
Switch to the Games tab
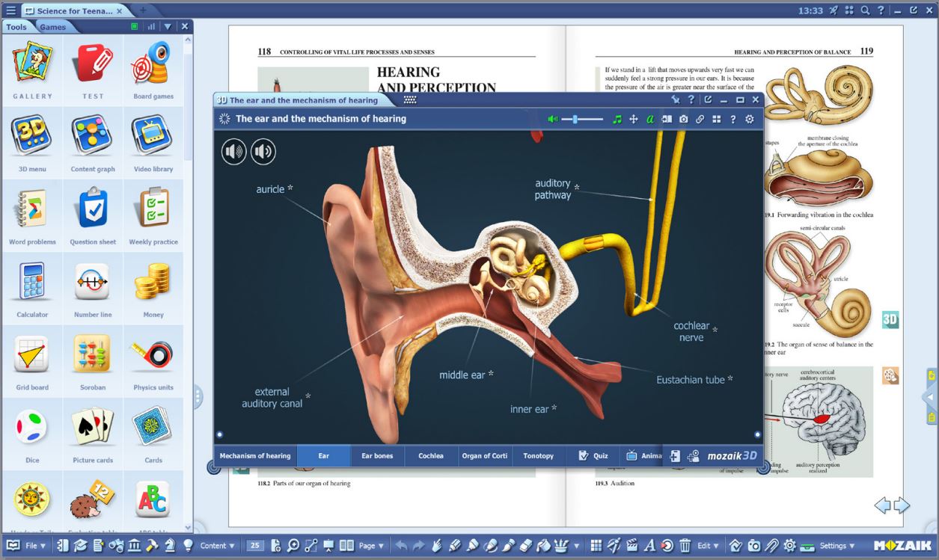tap(52, 27)
